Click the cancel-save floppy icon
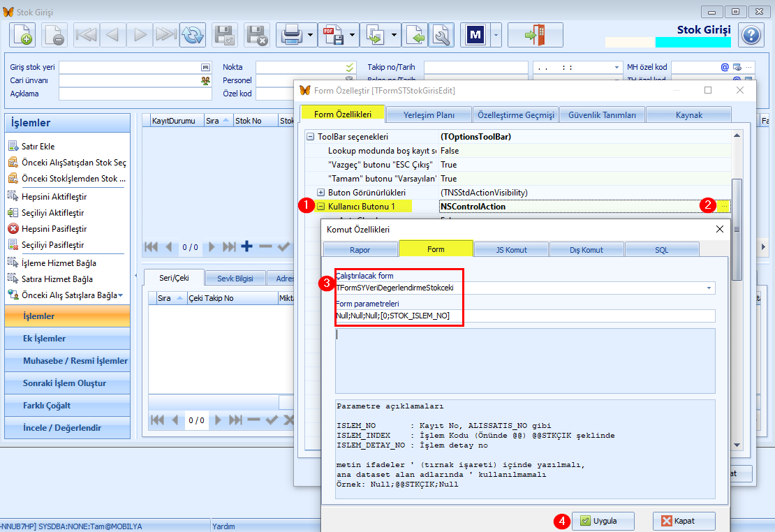 (257, 35)
